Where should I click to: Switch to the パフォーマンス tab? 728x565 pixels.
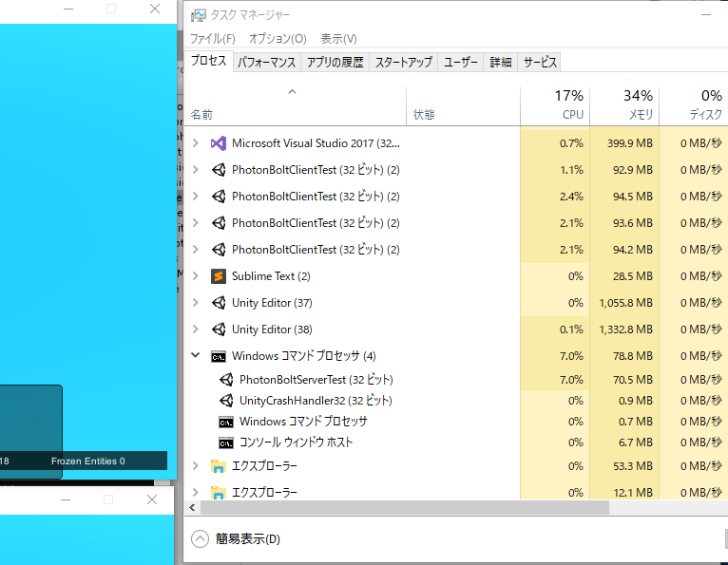click(266, 62)
